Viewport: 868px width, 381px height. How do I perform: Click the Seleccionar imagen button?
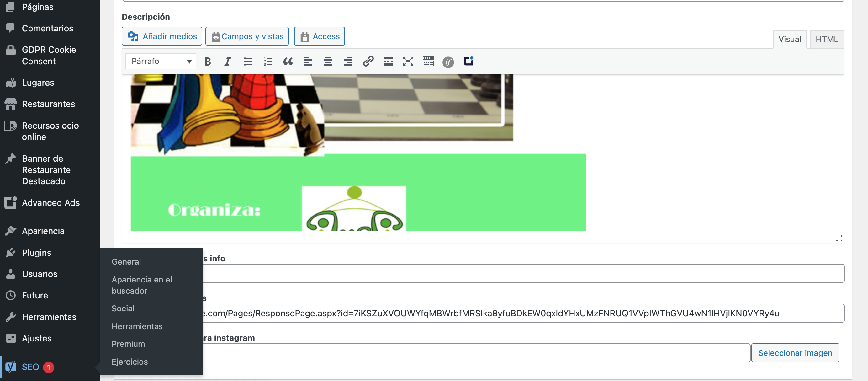click(795, 353)
